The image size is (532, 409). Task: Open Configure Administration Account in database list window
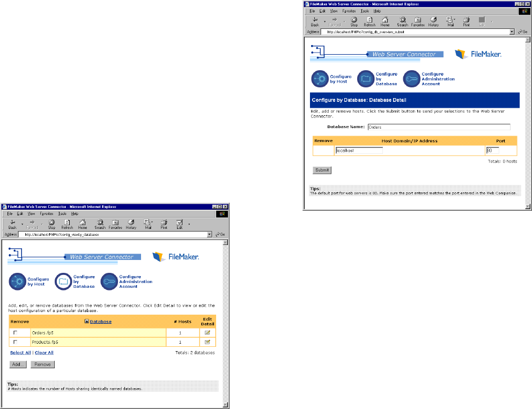tap(127, 281)
